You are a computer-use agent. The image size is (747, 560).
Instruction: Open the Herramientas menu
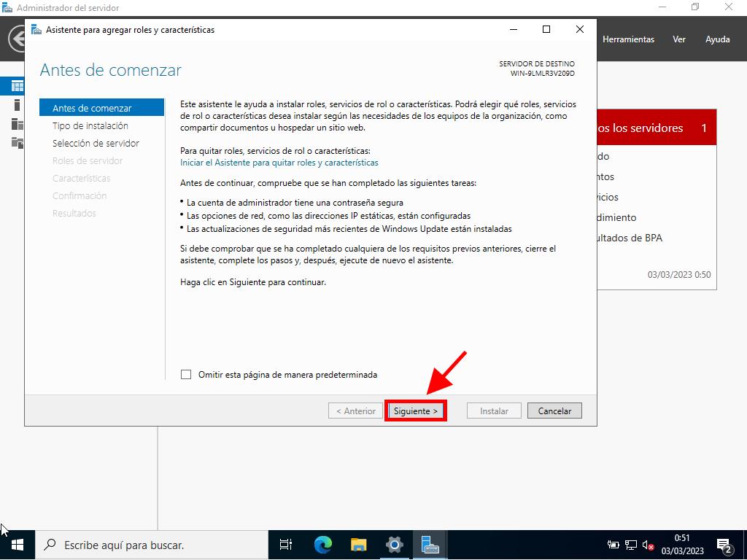(x=628, y=39)
